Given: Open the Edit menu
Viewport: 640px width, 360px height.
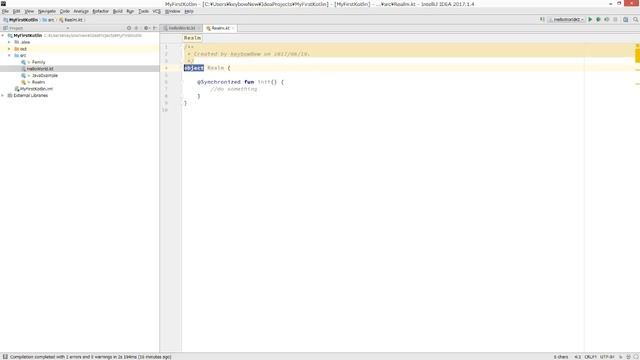Looking at the screenshot, I should [16, 11].
